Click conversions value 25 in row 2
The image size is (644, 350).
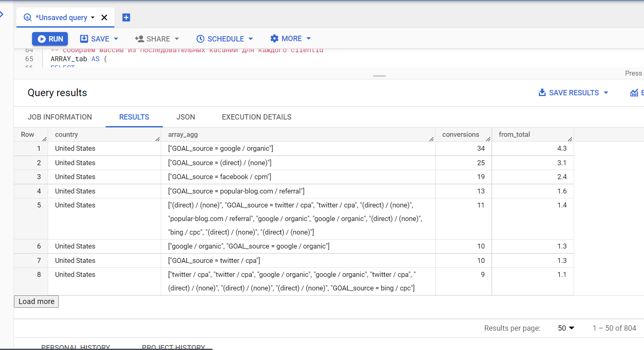481,163
